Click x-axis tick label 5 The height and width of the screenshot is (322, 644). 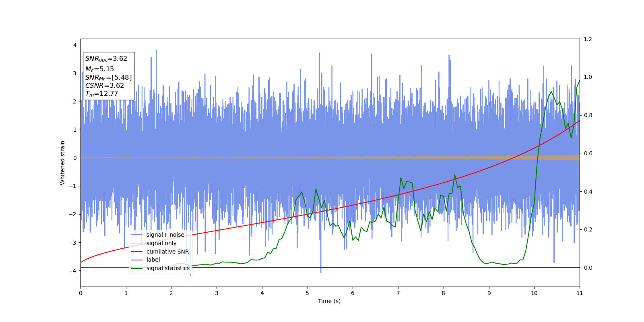[x=308, y=293]
